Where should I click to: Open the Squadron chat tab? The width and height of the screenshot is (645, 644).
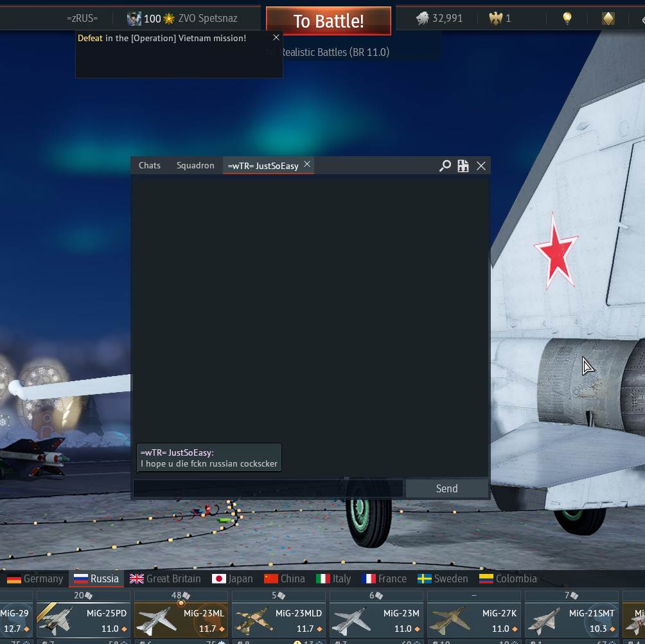click(195, 166)
